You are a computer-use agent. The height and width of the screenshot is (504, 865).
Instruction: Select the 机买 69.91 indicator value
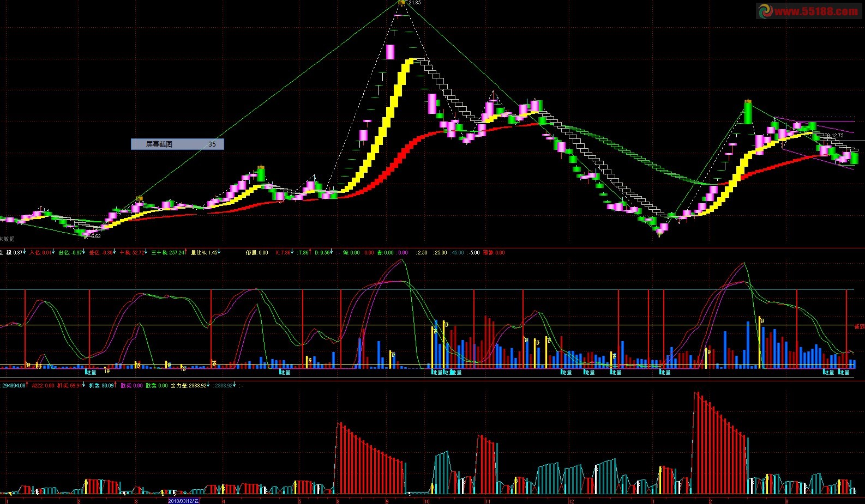pos(69,386)
